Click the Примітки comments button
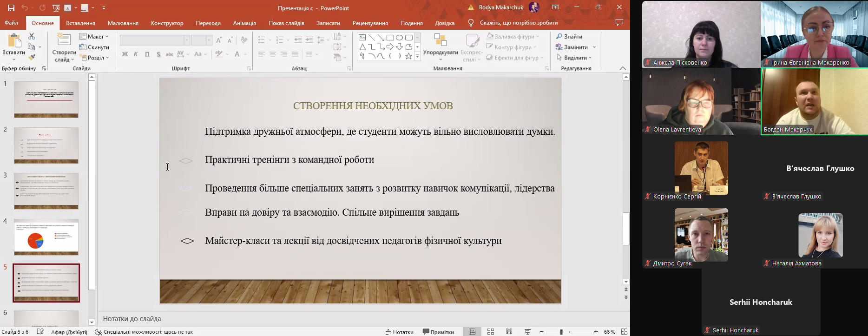 coord(438,332)
